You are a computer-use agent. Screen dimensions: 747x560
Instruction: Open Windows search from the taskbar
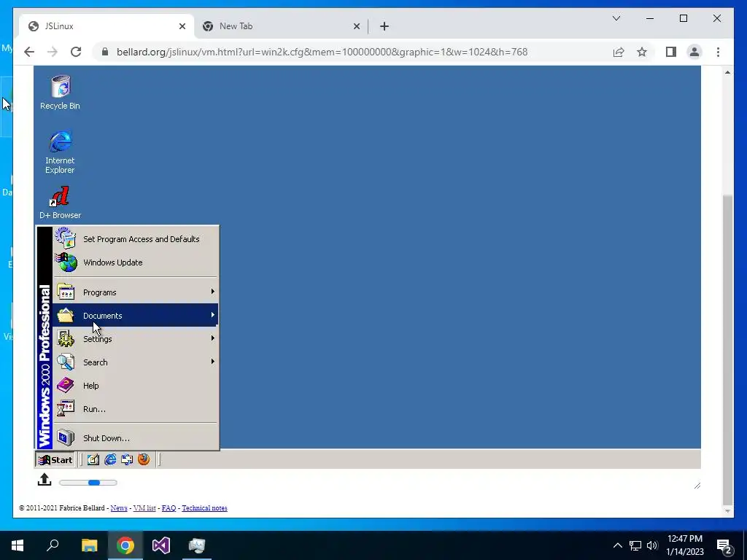(x=53, y=545)
